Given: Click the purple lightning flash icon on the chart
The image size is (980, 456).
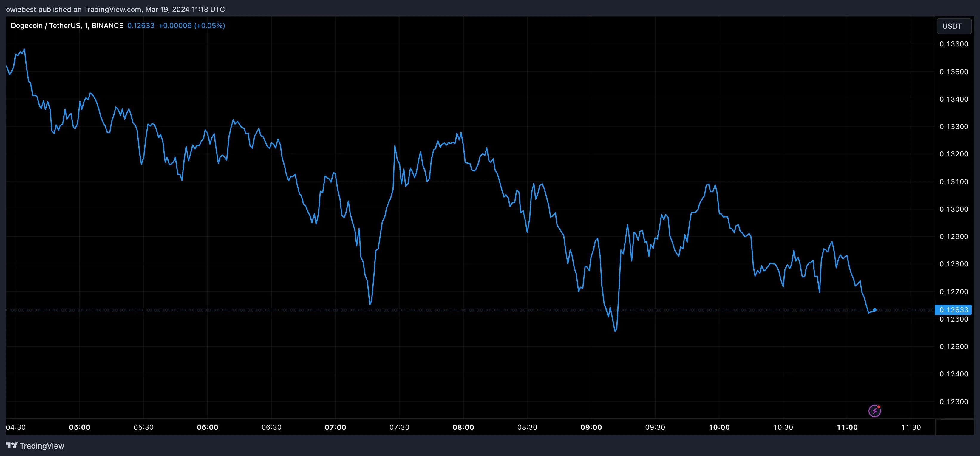Looking at the screenshot, I should (x=875, y=410).
